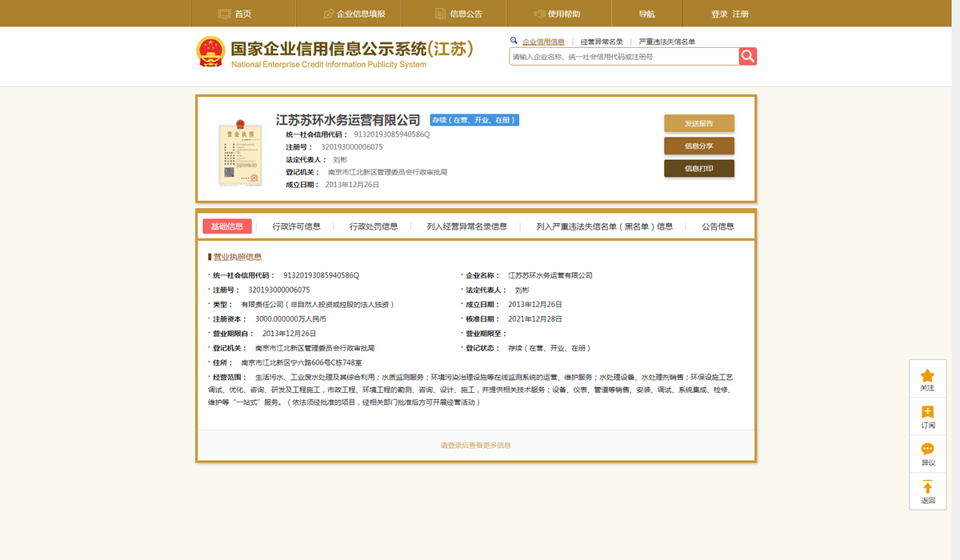Click the 首页 monitor icon in nav
Image resolution: width=960 pixels, height=560 pixels.
224,14
